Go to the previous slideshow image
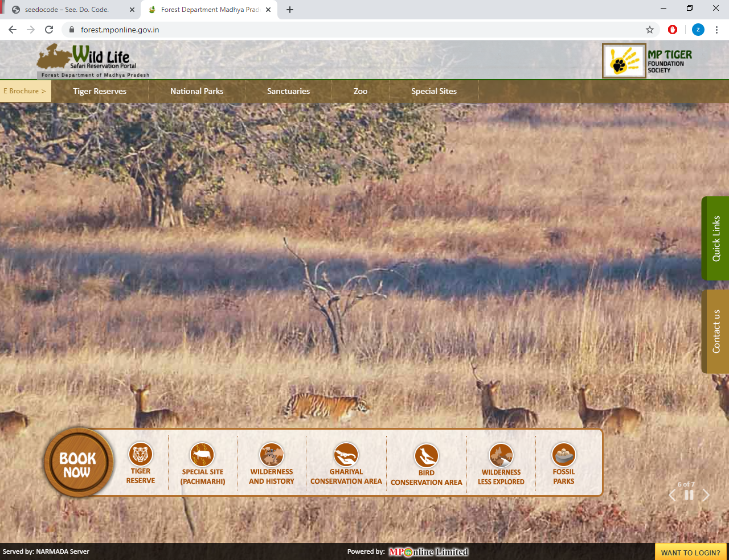This screenshot has height=560, width=729. 672,495
